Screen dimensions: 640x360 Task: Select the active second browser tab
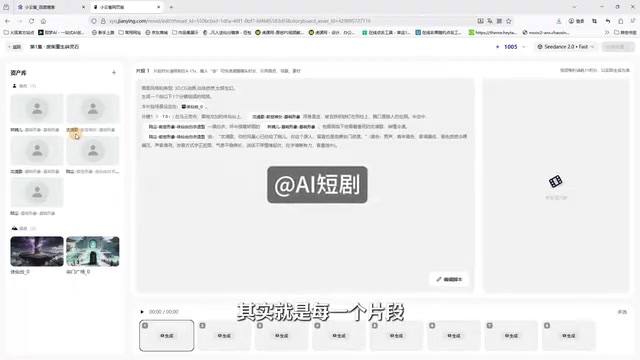(127, 7)
